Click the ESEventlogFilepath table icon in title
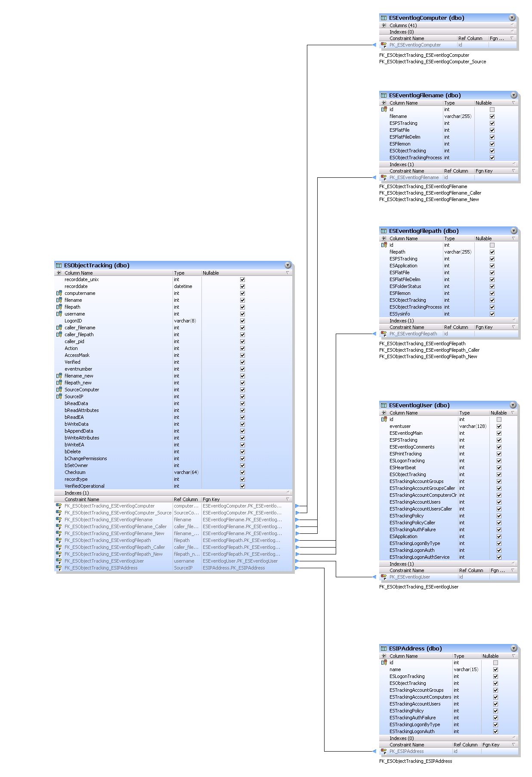This screenshot has width=532, height=777. (384, 231)
